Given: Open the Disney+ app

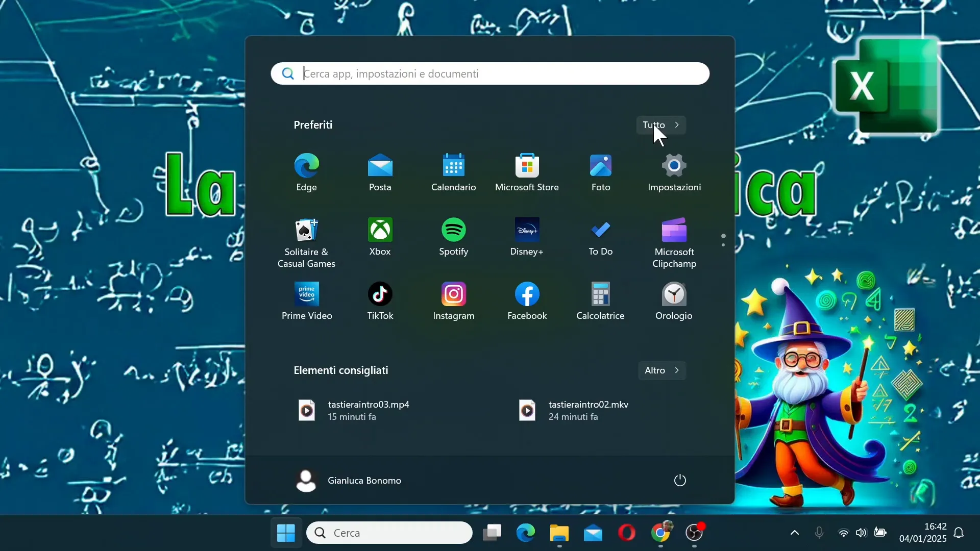Looking at the screenshot, I should coord(527,237).
